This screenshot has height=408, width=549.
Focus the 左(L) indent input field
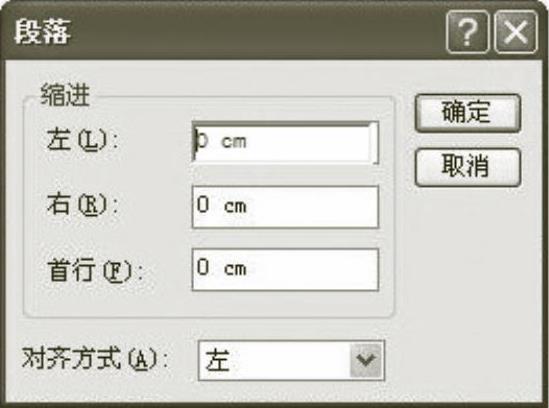click(285, 142)
